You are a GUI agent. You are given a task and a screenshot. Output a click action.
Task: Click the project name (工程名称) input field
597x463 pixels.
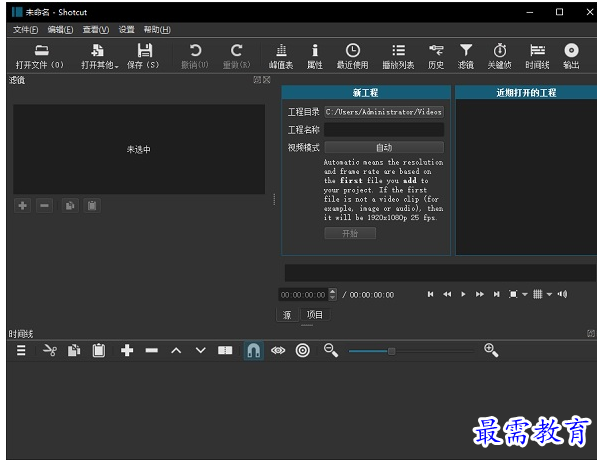[384, 130]
